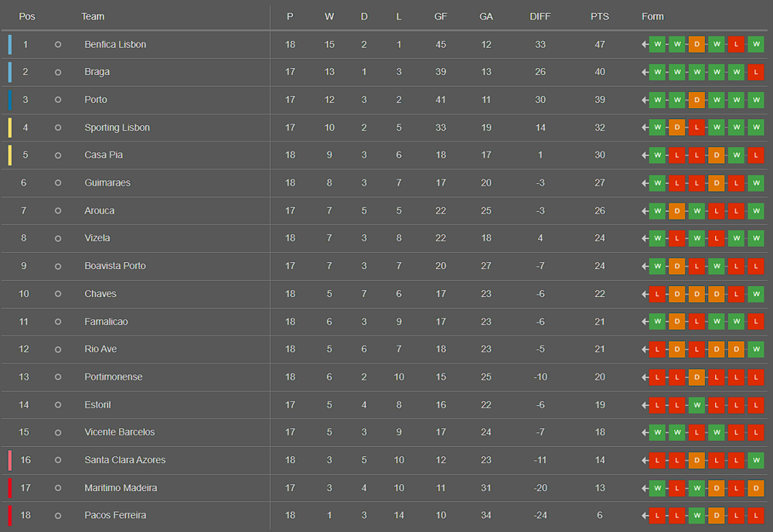
Task: Click Maritimo Madeira's last orange D badge
Action: (756, 488)
